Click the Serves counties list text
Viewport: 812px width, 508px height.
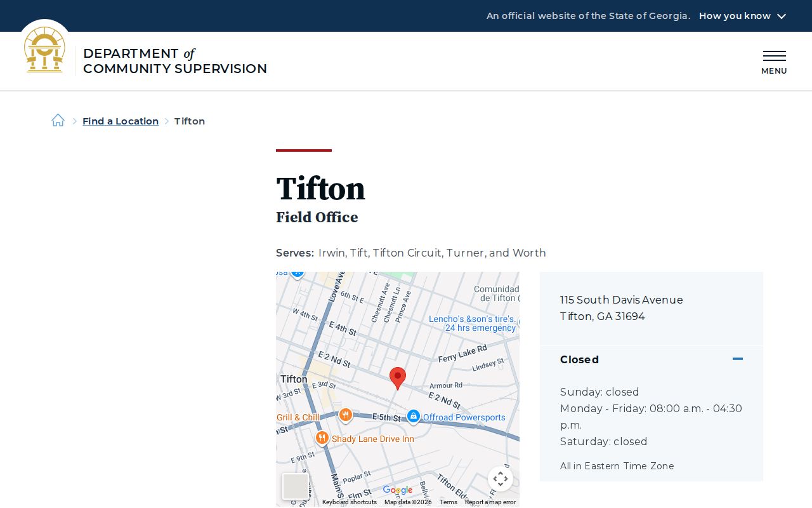tap(432, 253)
